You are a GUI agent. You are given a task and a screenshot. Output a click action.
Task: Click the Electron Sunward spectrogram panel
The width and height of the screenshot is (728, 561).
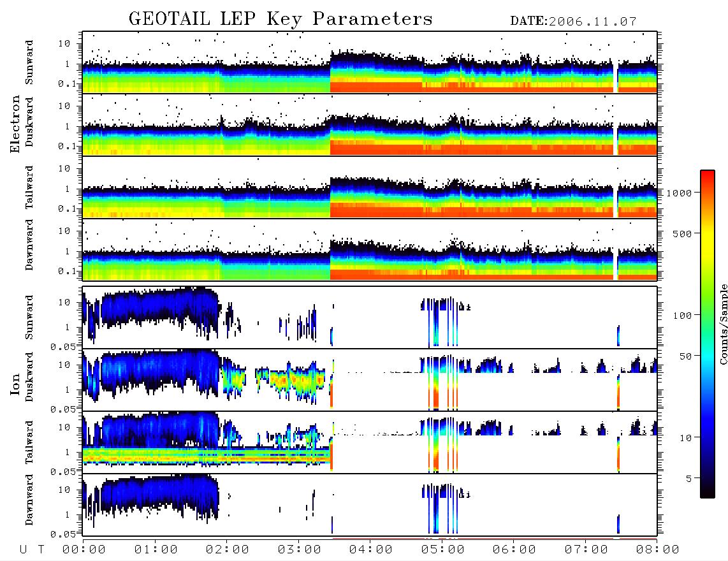tap(370, 62)
